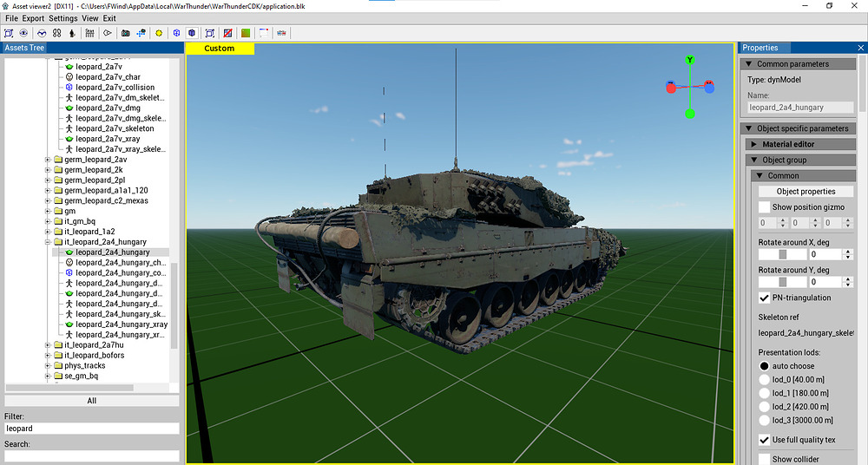Click the blue wave icon in the toolbar
Screen dimensions: 868x465
42,33
